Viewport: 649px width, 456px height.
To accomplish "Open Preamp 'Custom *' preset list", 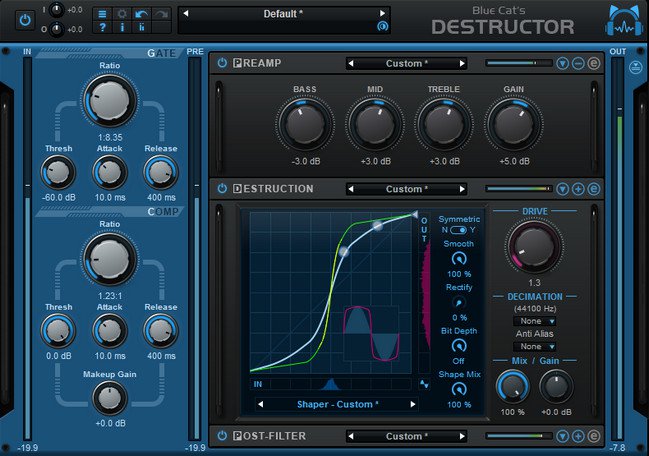I will tap(406, 63).
